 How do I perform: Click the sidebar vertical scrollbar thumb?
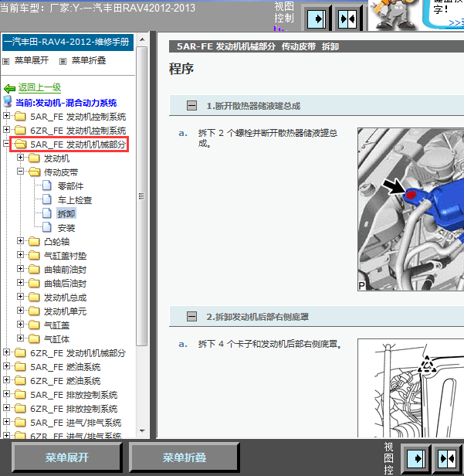pos(141,196)
